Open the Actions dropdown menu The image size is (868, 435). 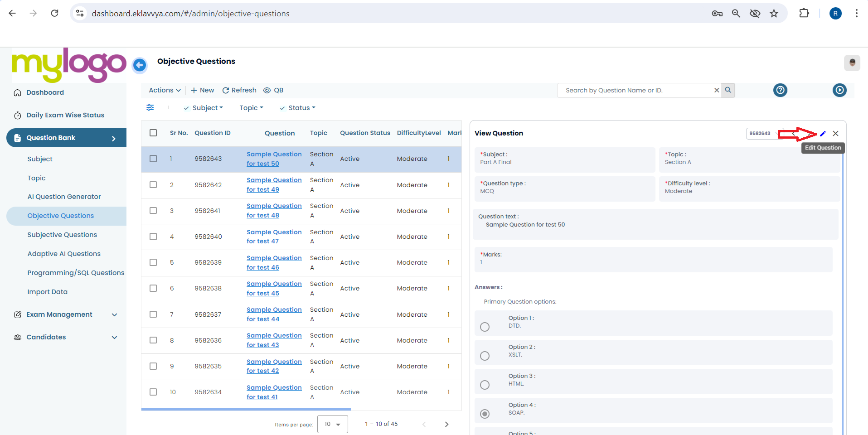pyautogui.click(x=165, y=90)
